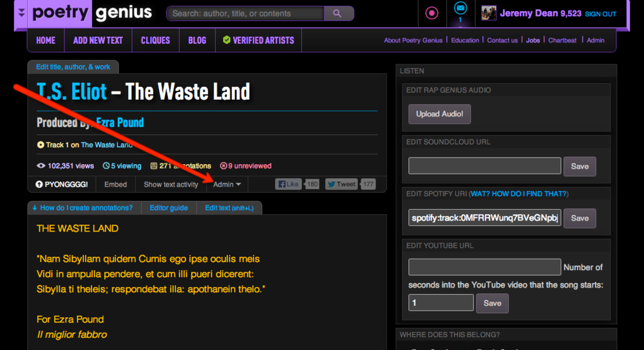
Task: Click Show text activity
Action: [171, 184]
